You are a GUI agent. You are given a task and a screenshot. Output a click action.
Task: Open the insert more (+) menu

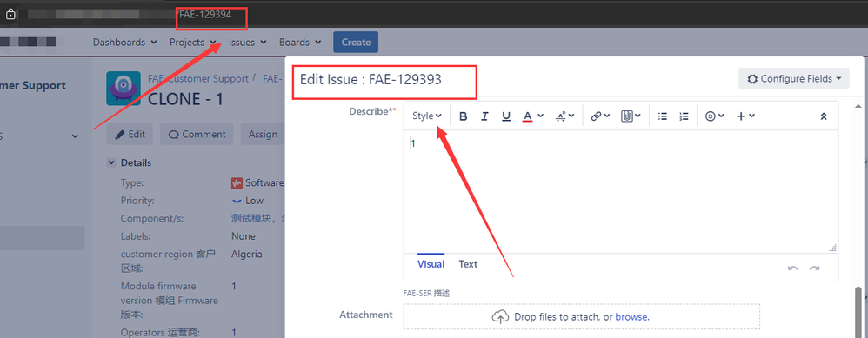pos(745,116)
